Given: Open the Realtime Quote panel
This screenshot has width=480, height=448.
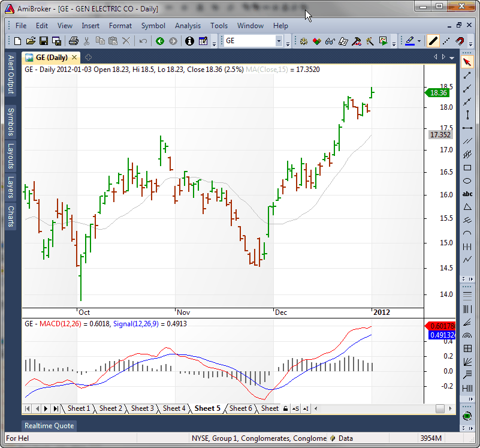Looking at the screenshot, I should [x=49, y=426].
